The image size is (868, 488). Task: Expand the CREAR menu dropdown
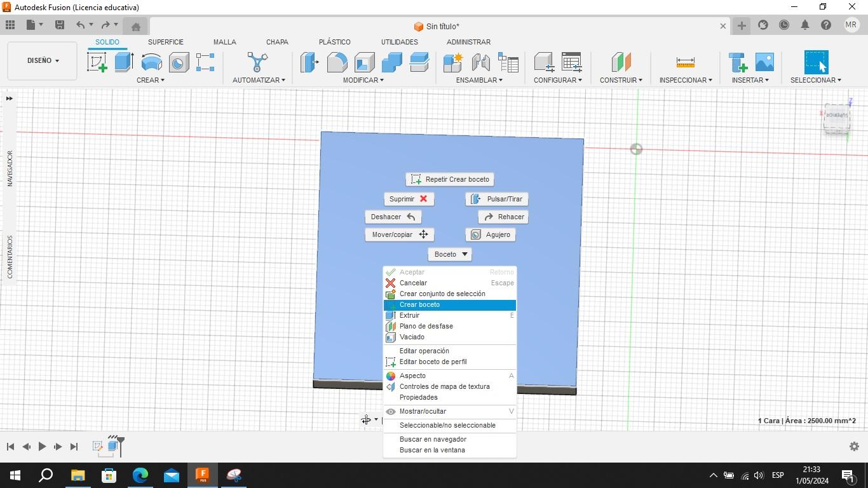pyautogui.click(x=151, y=80)
